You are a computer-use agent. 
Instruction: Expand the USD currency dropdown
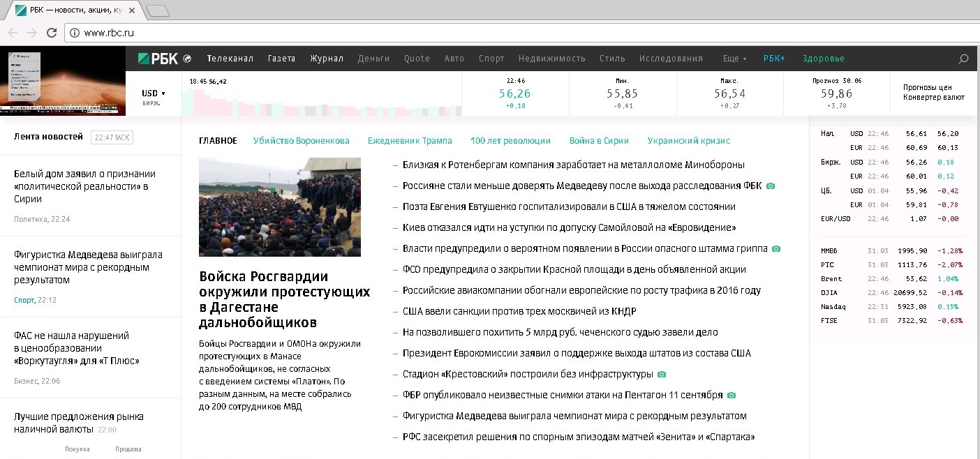tap(154, 93)
